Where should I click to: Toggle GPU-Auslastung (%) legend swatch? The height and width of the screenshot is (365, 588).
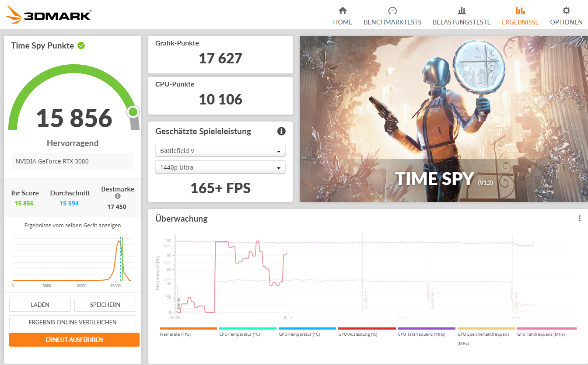pyautogui.click(x=367, y=328)
